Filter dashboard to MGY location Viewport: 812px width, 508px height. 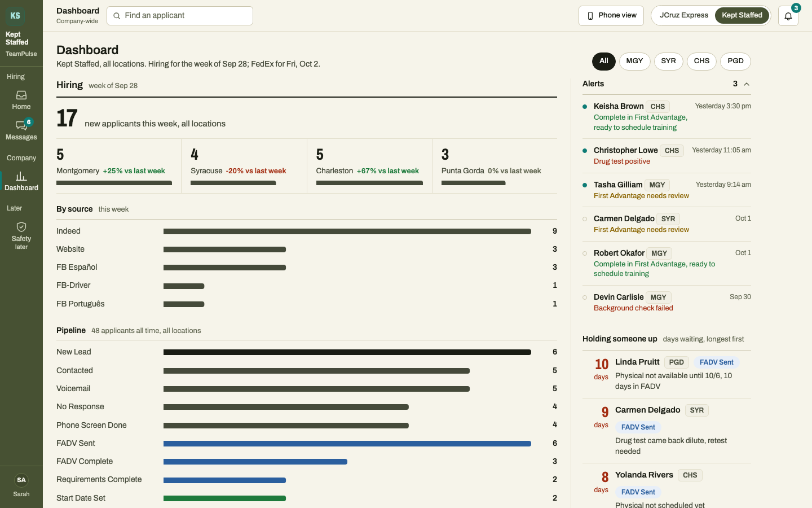click(x=635, y=61)
